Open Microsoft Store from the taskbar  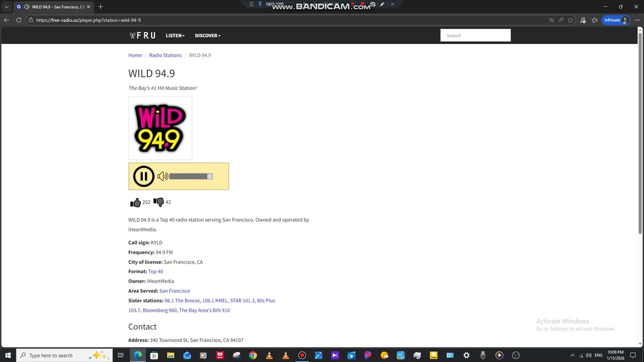tap(154, 355)
